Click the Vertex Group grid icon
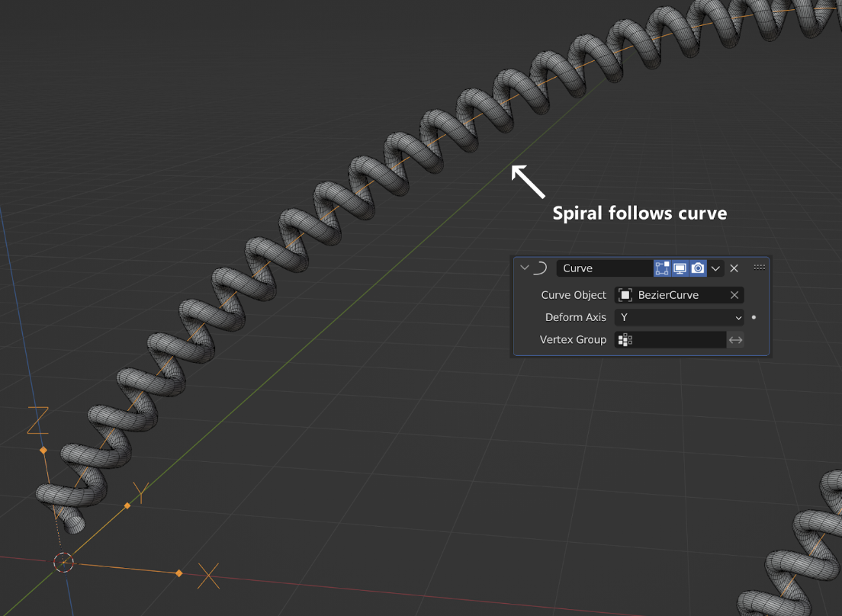 coord(625,340)
